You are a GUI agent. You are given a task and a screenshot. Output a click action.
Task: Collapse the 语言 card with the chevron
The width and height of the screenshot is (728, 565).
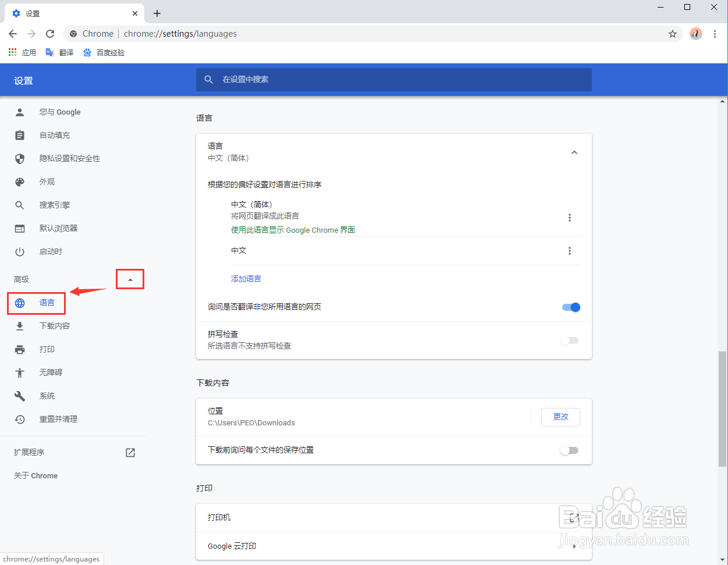point(574,152)
